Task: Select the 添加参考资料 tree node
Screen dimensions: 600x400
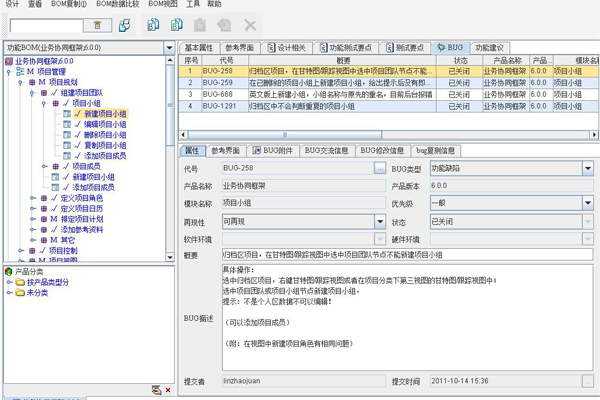Action: click(x=82, y=230)
